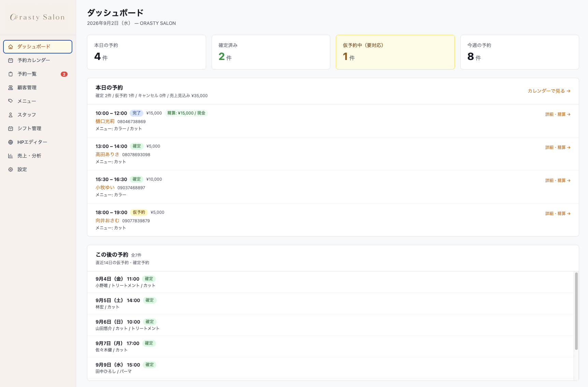Click customer name 小牧ゆい
The height and width of the screenshot is (387, 588).
[105, 188]
